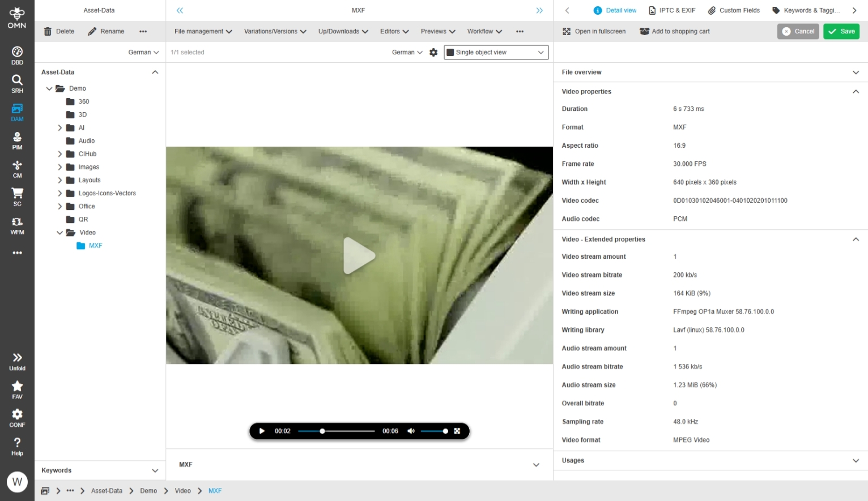Switch to the Custom Fields tab
This screenshot has height=501, width=868.
[734, 10]
